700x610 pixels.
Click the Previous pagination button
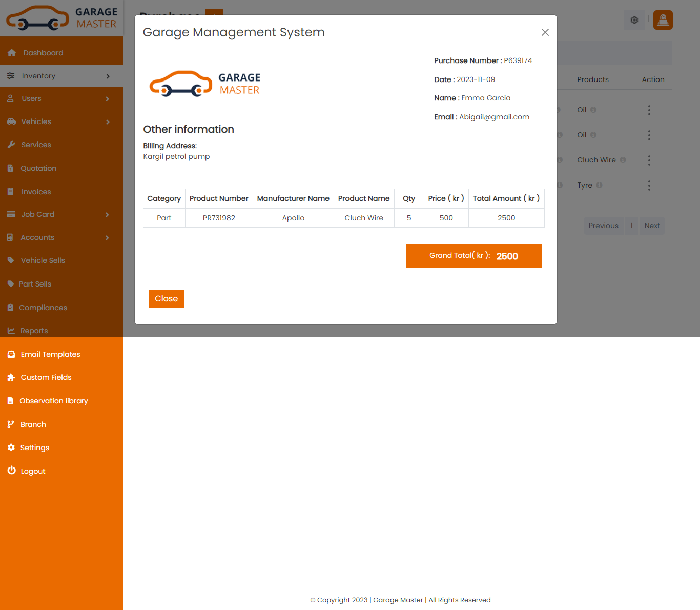603,226
